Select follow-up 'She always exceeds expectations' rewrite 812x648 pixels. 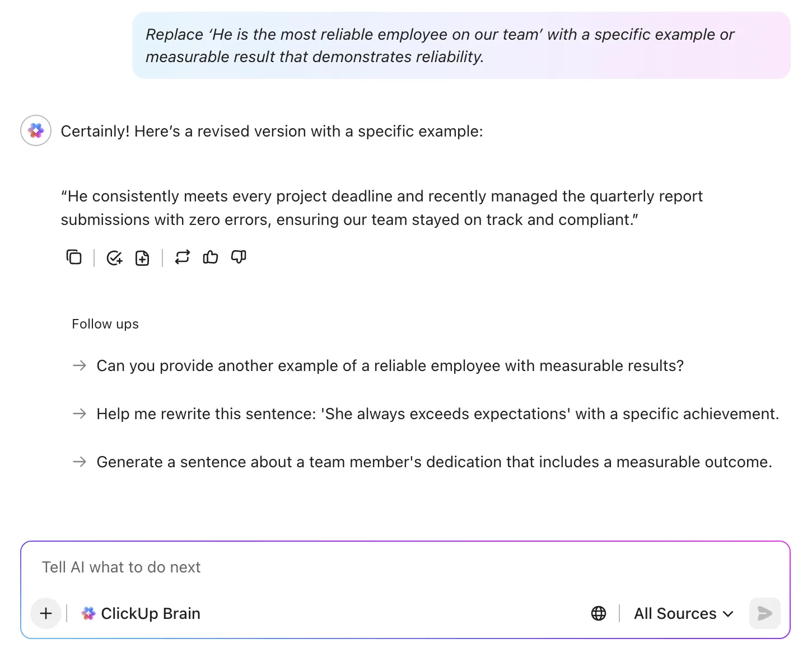(x=437, y=414)
